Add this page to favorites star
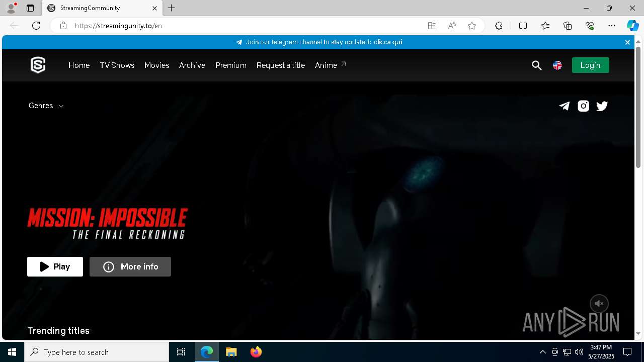 pos(472,26)
